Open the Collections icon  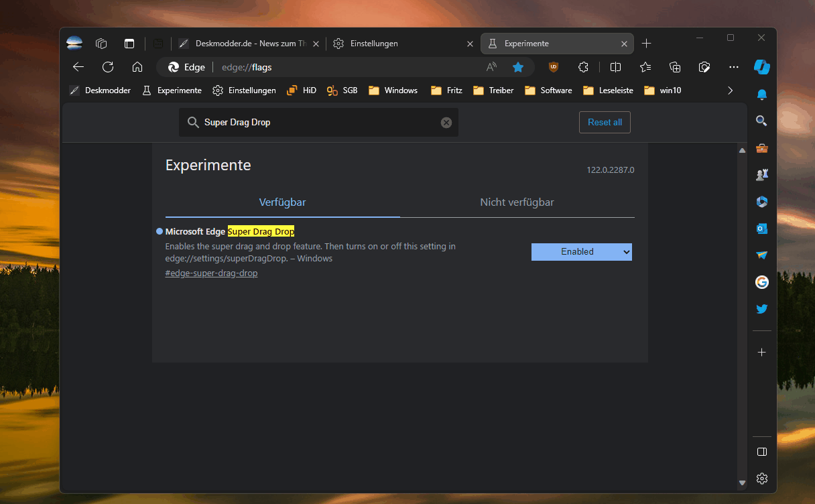pyautogui.click(x=675, y=67)
